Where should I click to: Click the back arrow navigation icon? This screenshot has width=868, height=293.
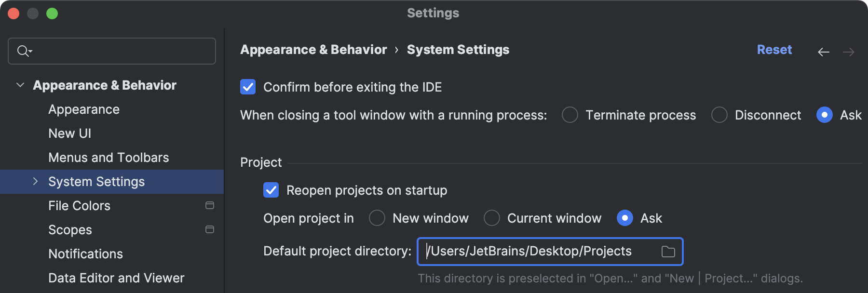click(x=823, y=52)
